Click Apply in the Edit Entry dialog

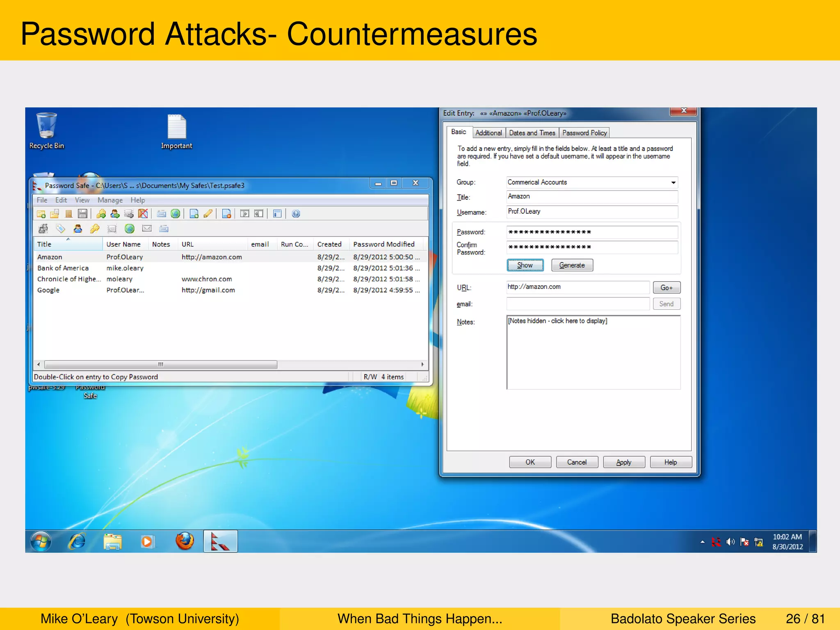click(x=624, y=462)
